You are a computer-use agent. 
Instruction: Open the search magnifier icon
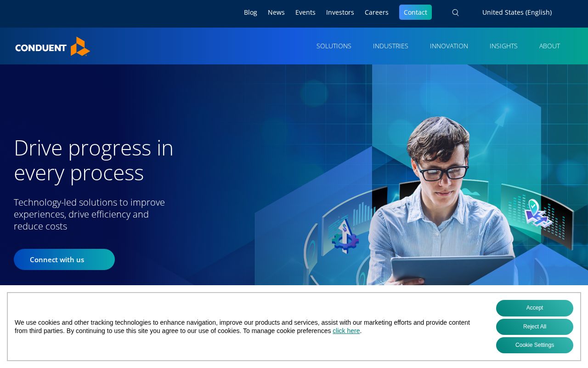tap(455, 12)
